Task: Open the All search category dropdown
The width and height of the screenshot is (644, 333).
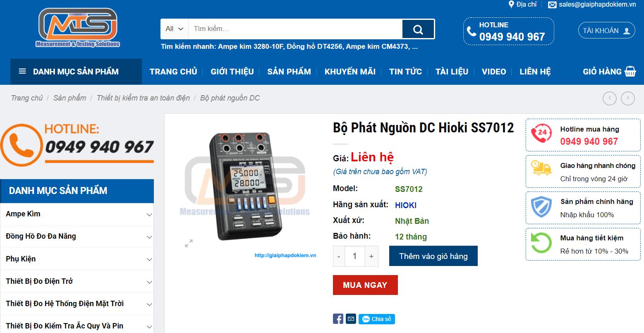Action: click(x=175, y=29)
